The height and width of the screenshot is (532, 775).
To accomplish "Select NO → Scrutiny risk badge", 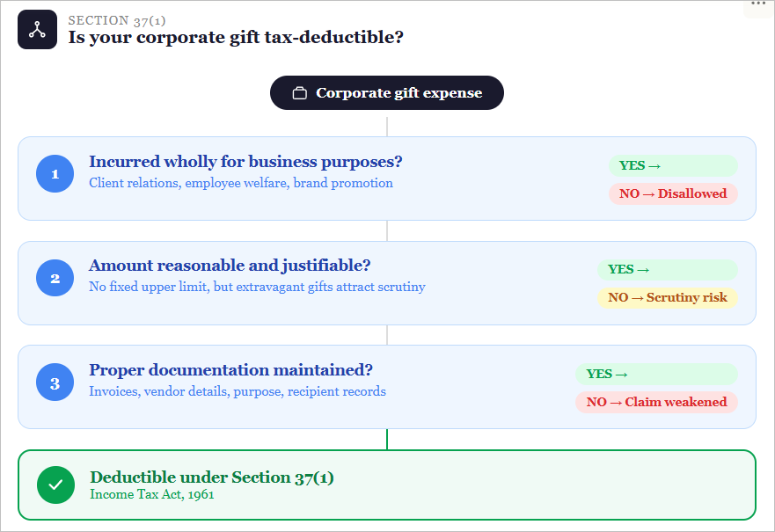I will click(x=667, y=297).
